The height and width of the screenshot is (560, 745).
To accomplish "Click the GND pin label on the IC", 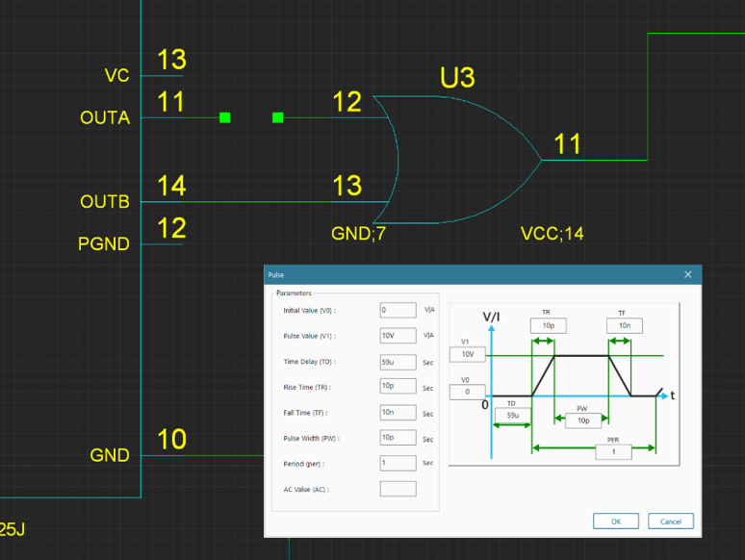I will (x=110, y=455).
